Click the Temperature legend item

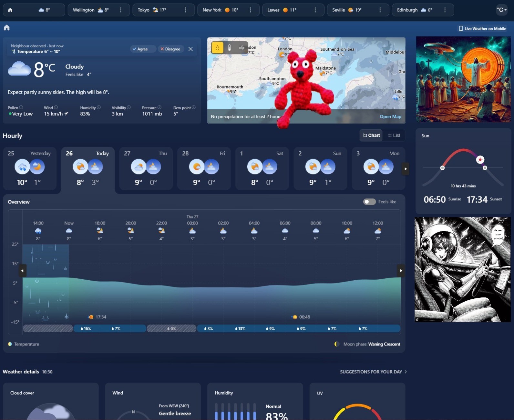tap(24, 344)
